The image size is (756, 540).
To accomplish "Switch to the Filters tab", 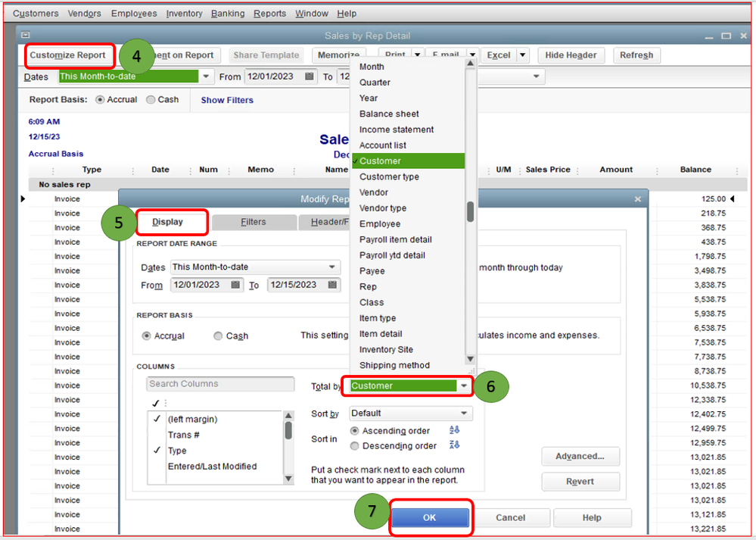I will 253,222.
